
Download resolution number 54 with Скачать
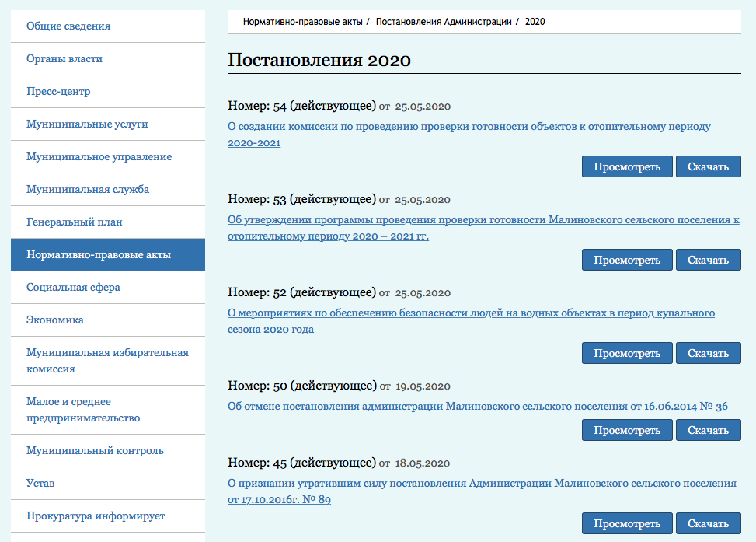709,166
